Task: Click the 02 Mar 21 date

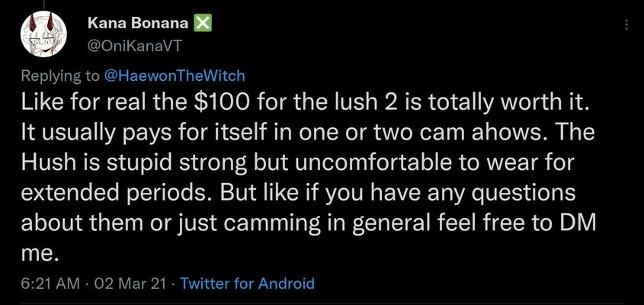Action: (130, 284)
